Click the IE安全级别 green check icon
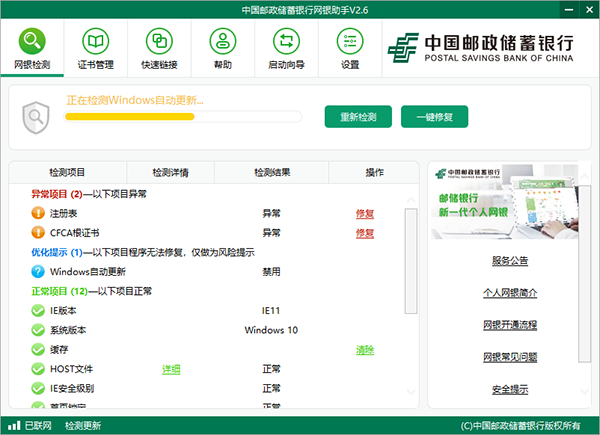This screenshot has height=435, width=600. [38, 388]
